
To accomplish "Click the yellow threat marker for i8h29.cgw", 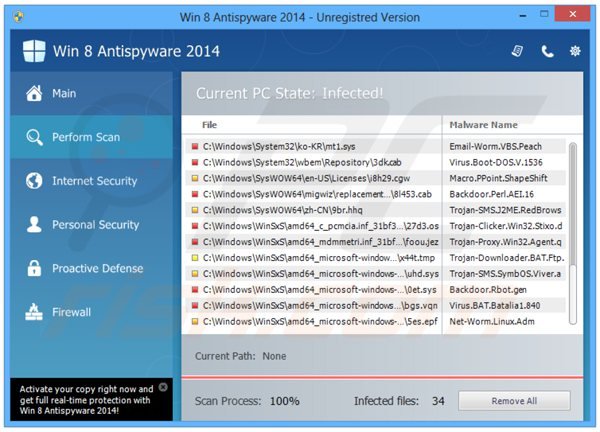I will pos(195,178).
